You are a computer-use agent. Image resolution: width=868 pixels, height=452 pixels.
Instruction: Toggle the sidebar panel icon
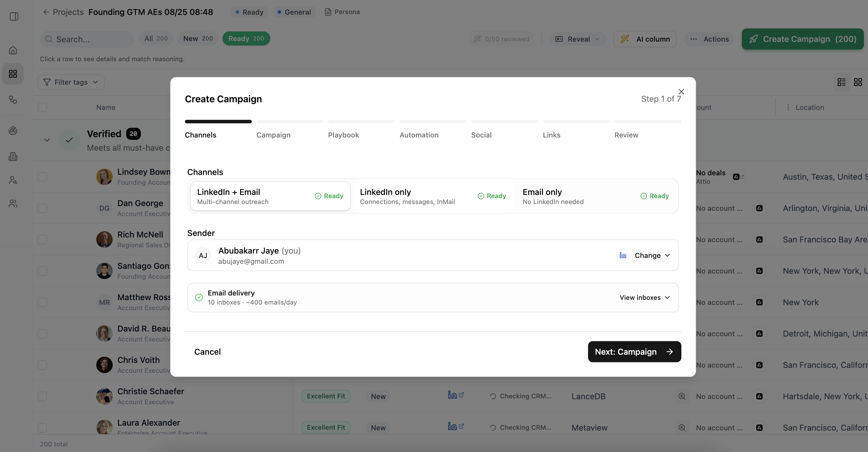[x=14, y=16]
